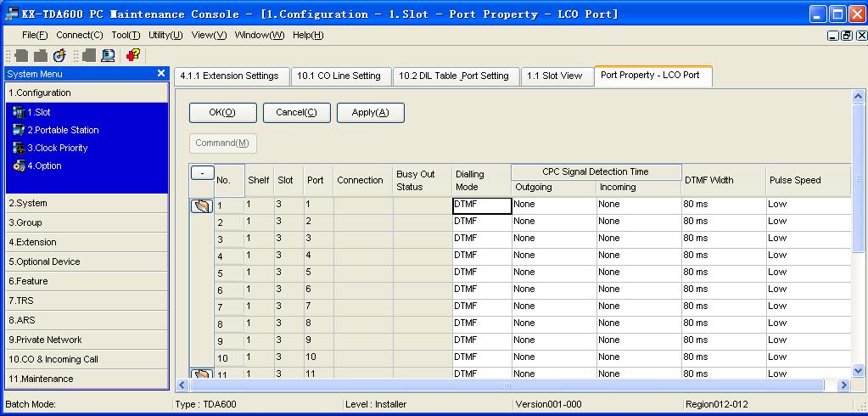
Task: Switch to 4.1.1 Extension Settings tab
Action: coord(232,76)
